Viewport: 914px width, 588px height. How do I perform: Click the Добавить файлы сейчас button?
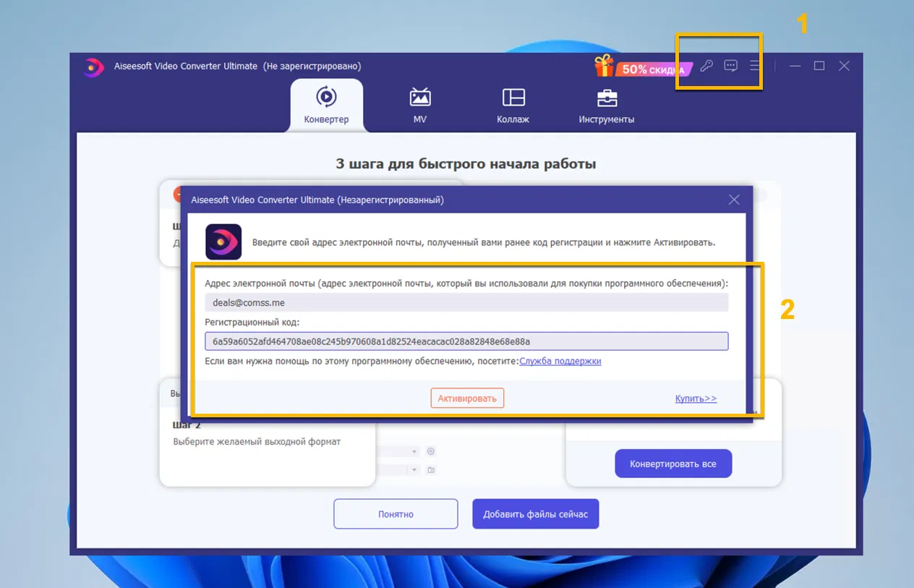535,514
